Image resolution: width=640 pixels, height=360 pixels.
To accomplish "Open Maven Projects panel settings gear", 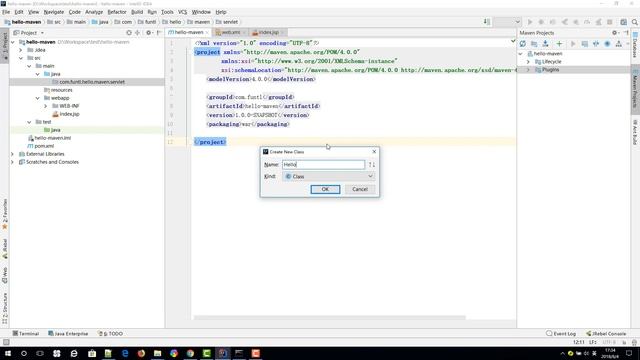I will 615,33.
